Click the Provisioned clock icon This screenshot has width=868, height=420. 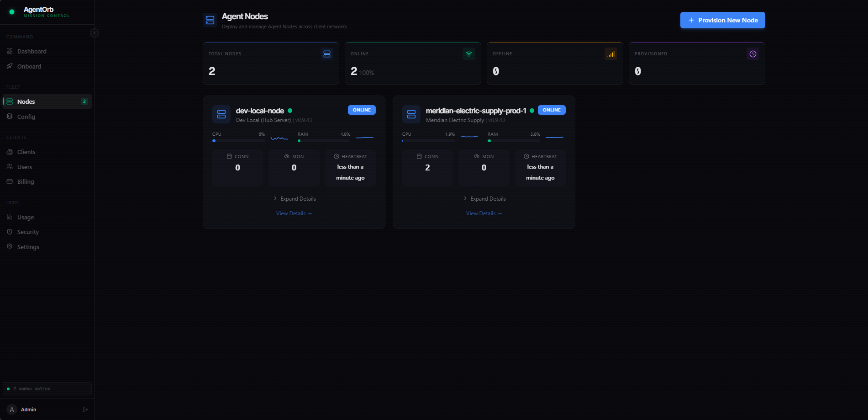pyautogui.click(x=753, y=54)
